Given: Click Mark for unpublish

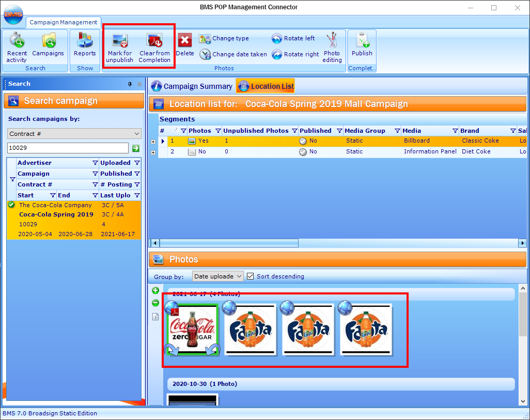Looking at the screenshot, I should click(x=120, y=48).
